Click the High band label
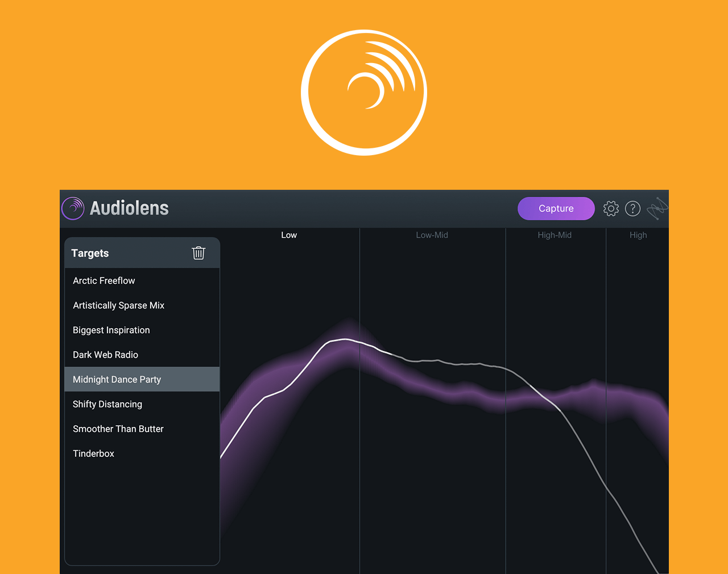The width and height of the screenshot is (728, 574). click(638, 235)
